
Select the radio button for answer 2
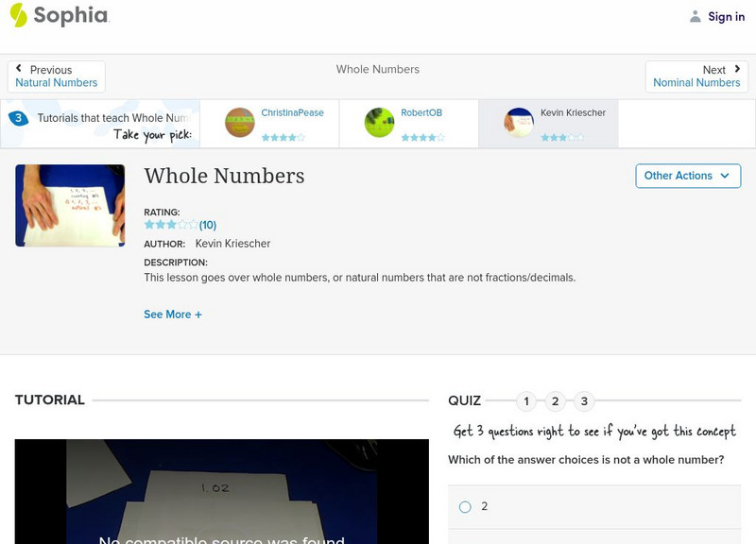pos(464,506)
